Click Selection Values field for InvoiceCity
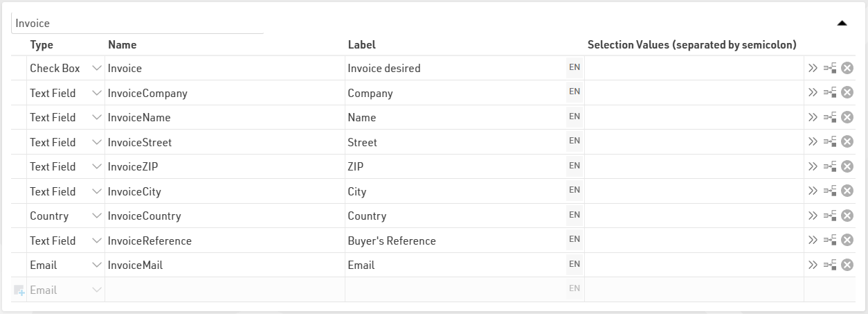This screenshot has height=314, width=868. tap(694, 191)
